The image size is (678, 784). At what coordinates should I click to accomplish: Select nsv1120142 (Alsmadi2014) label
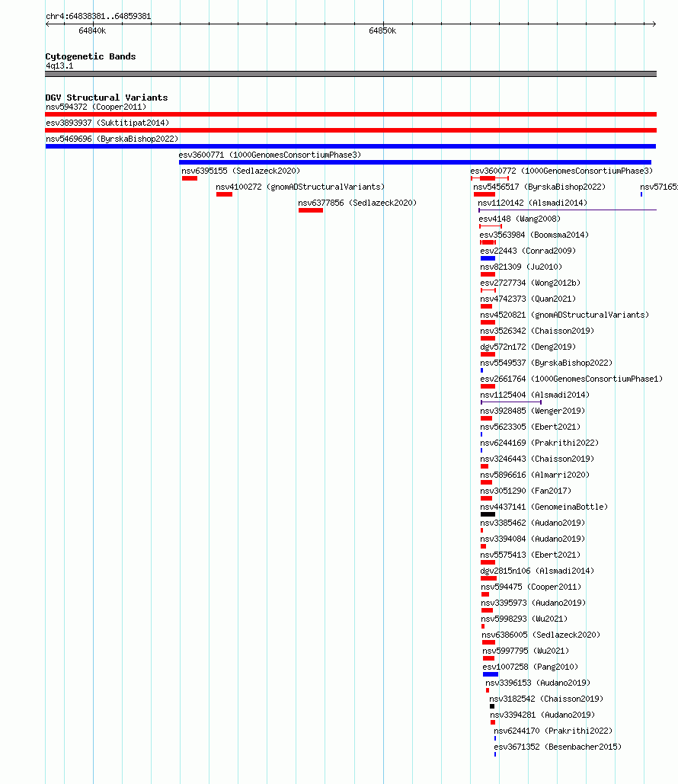[x=532, y=203]
